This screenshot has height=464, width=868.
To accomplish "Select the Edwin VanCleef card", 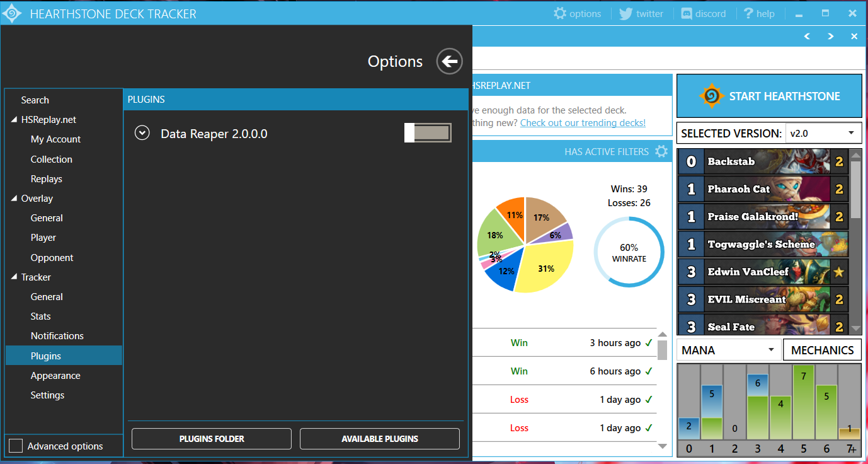I will point(763,272).
